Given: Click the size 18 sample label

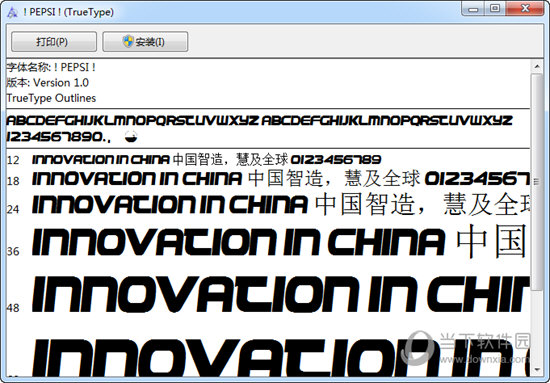Looking at the screenshot, I should tap(13, 181).
